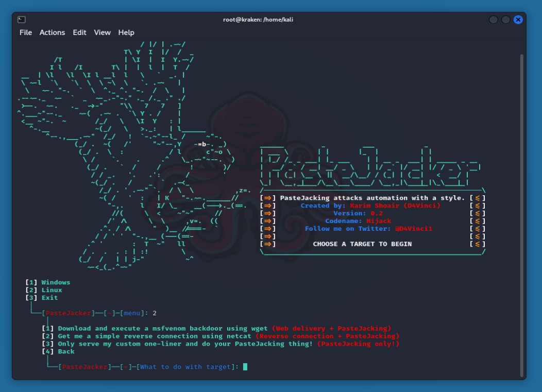Click the orange arrow left of 'Version: 0.2'
This screenshot has width=542, height=392.
[268, 213]
